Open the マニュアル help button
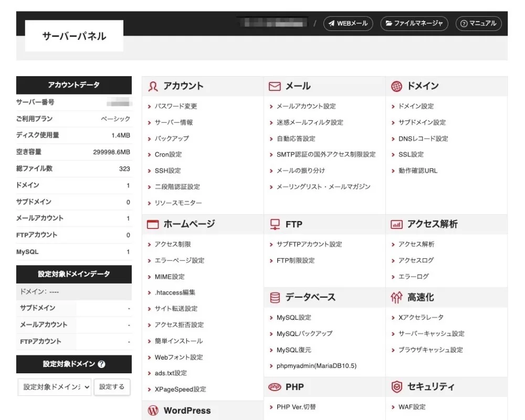This screenshot has width=525, height=420. pyautogui.click(x=478, y=24)
